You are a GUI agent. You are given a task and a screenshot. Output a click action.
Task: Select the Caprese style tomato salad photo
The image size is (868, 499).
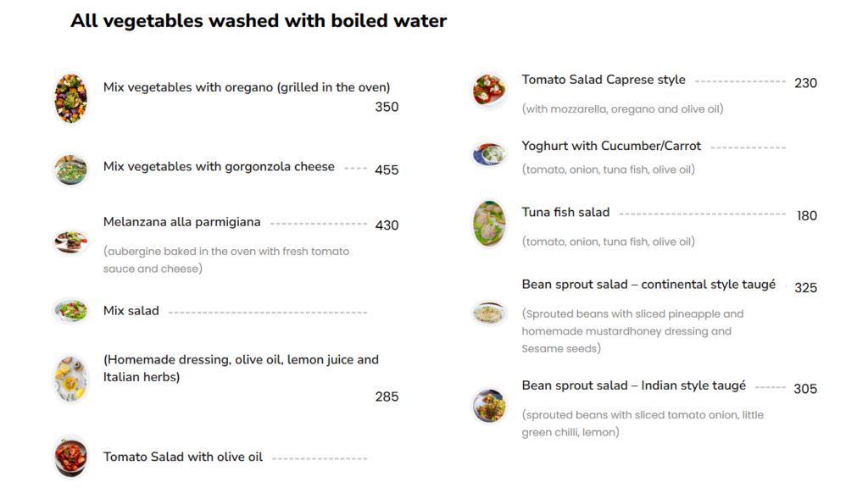(x=489, y=90)
